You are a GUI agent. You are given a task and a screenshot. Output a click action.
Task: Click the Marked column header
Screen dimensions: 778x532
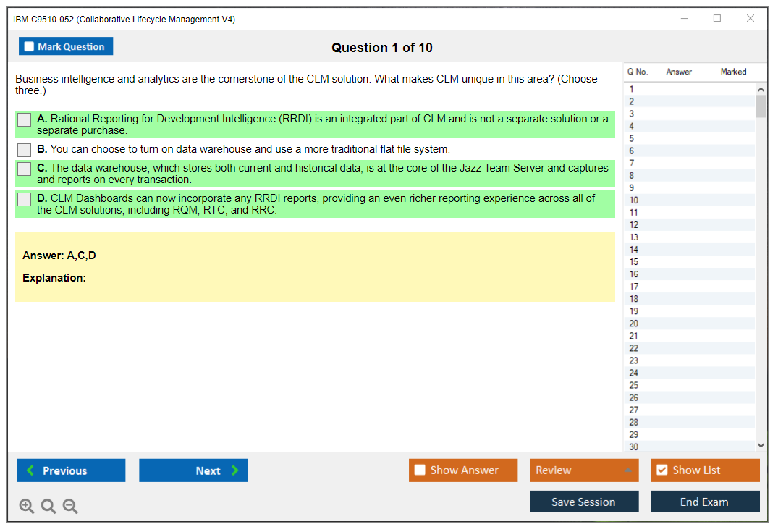[733, 72]
